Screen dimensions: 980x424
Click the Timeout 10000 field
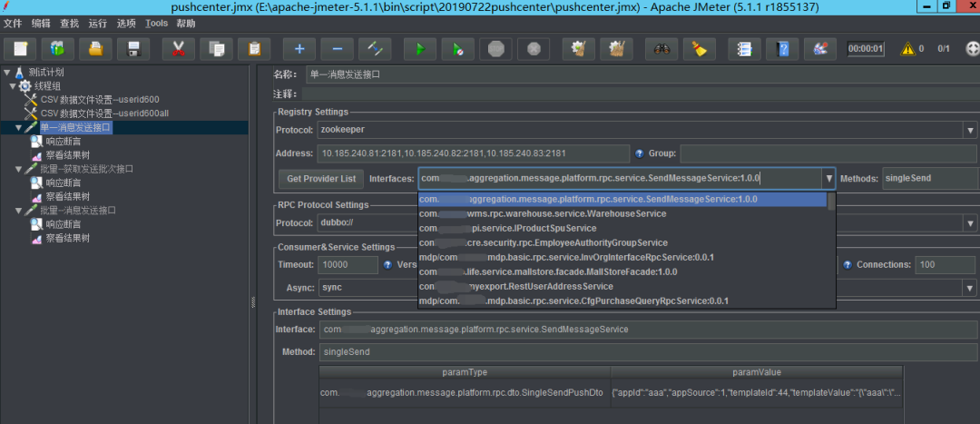[348, 264]
